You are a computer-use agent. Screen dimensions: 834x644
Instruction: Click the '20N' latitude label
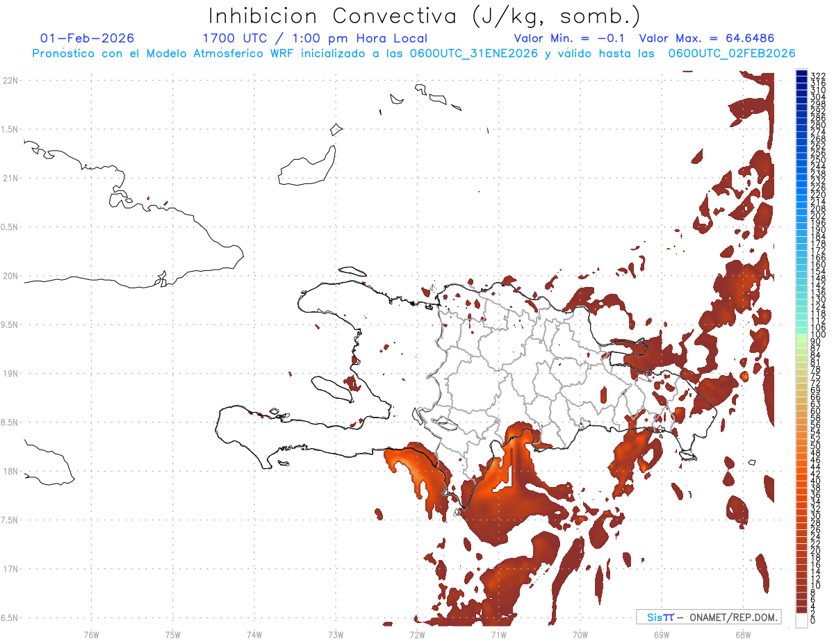tap(10, 276)
